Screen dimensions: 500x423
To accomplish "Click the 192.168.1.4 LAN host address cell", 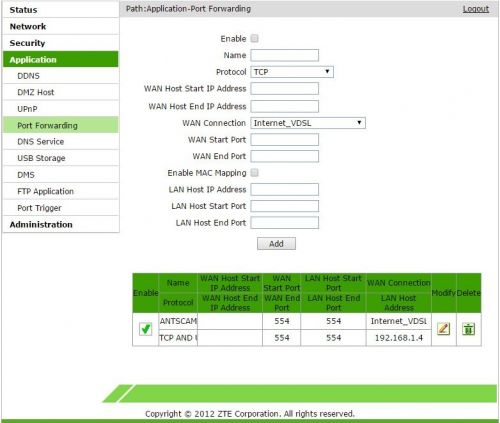I will pos(399,338).
